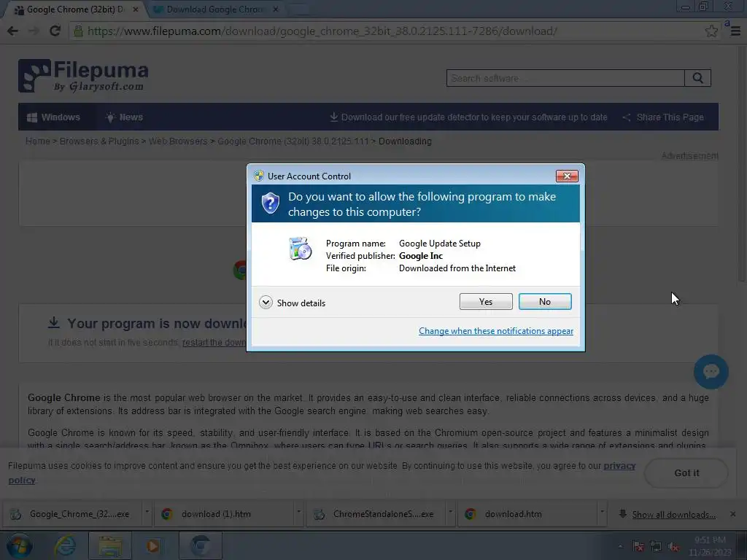Open the privacy policy link

[619, 466]
